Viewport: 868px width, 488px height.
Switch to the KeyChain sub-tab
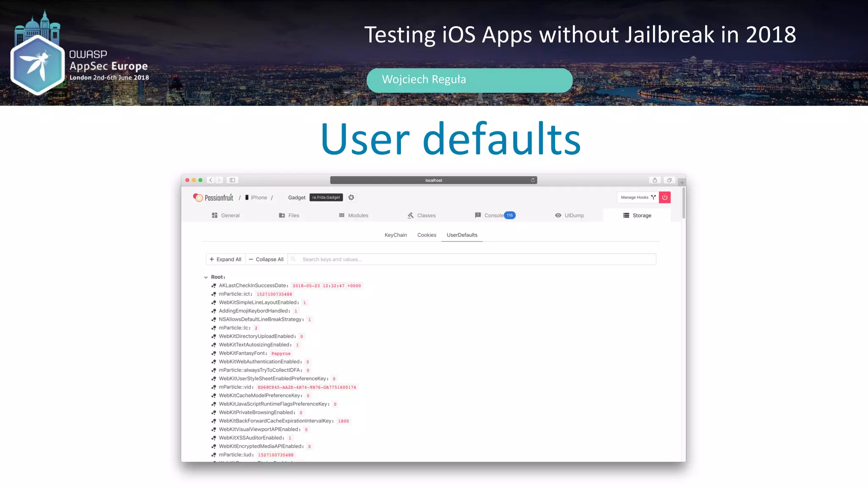[x=395, y=235]
